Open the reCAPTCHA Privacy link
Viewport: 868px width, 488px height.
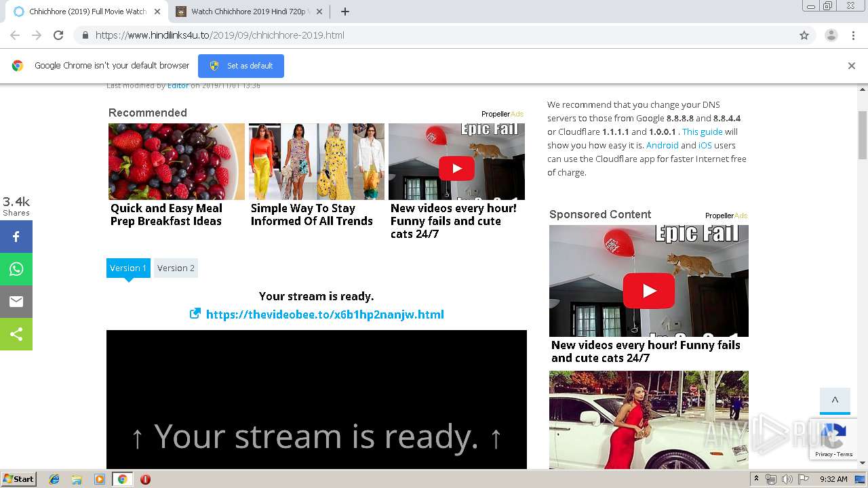click(x=824, y=454)
